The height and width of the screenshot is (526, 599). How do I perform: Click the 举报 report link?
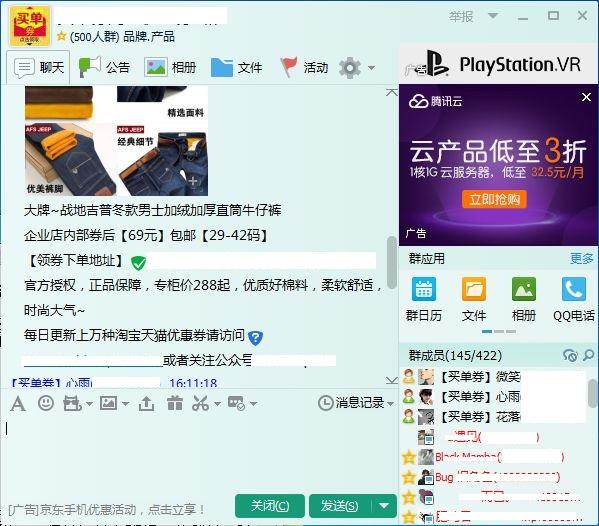coord(461,16)
